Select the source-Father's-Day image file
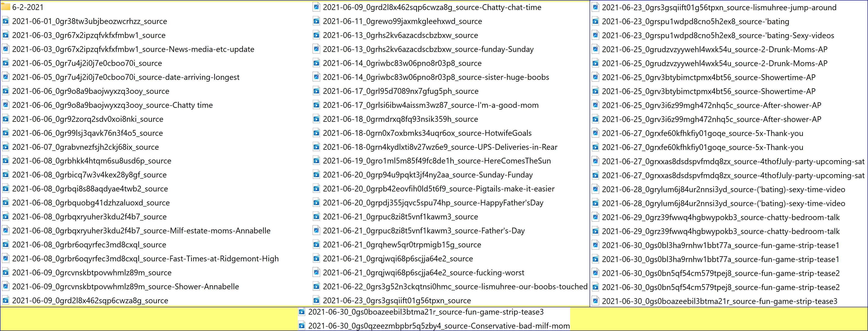The height and width of the screenshot is (331, 868). point(424,231)
